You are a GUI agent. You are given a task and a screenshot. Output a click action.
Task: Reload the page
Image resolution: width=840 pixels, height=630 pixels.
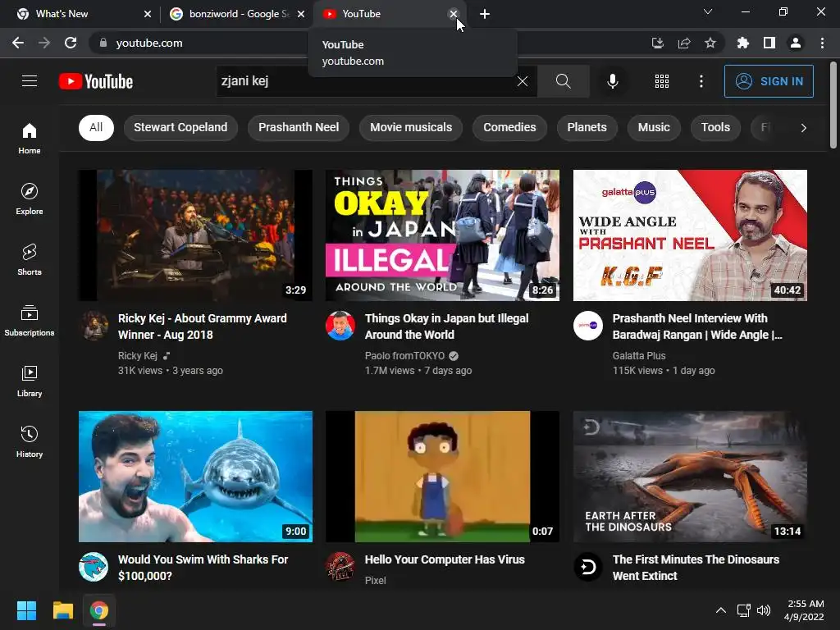[x=71, y=43]
